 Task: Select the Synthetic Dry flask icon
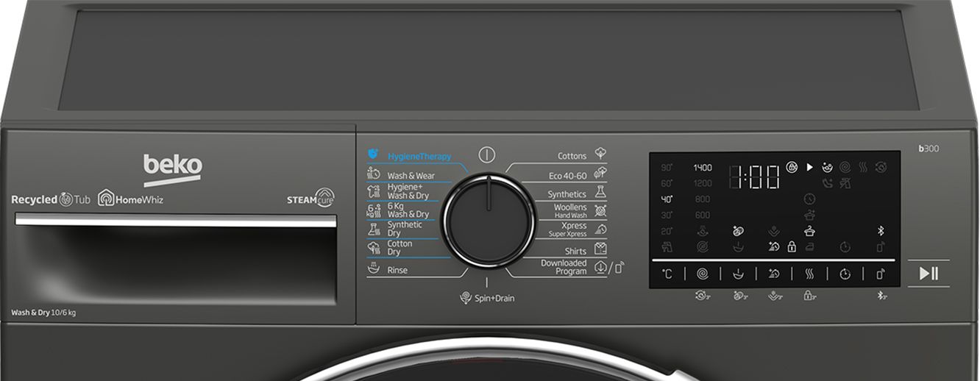(373, 229)
